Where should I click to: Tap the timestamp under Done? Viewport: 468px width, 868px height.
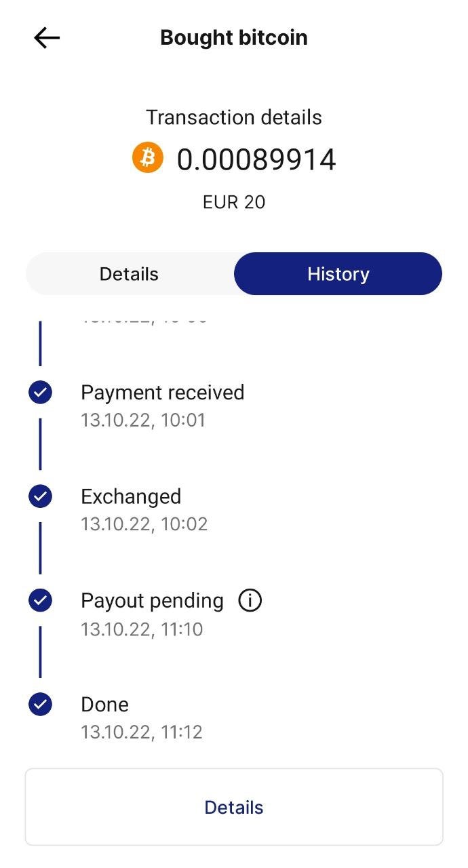[141, 732]
